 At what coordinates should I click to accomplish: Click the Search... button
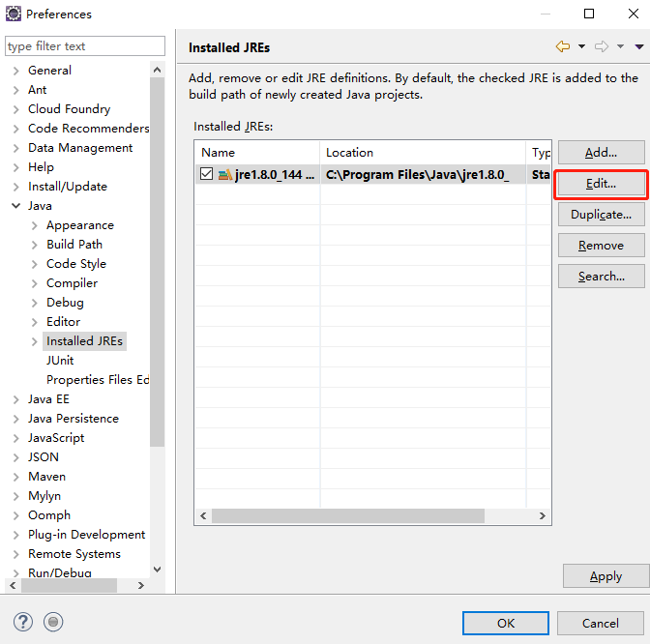[x=601, y=276]
